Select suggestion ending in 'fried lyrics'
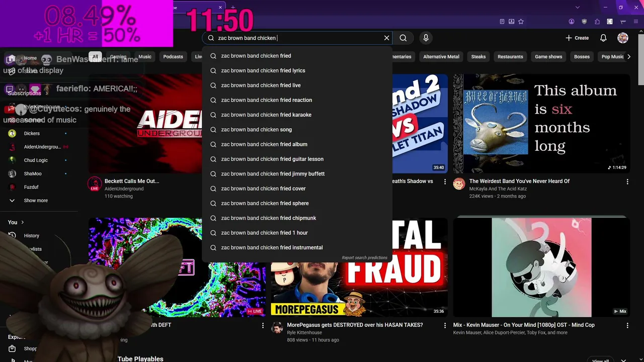Screen dimensions: 644x362 pos(297,70)
